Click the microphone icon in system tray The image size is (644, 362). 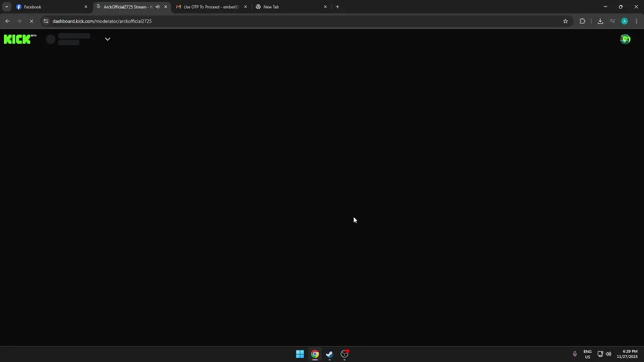tap(575, 354)
